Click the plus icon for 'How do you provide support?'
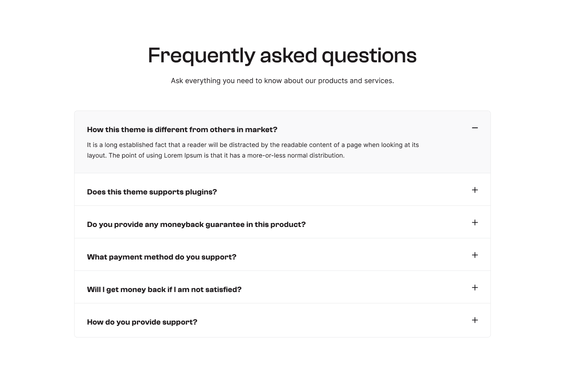 475,320
